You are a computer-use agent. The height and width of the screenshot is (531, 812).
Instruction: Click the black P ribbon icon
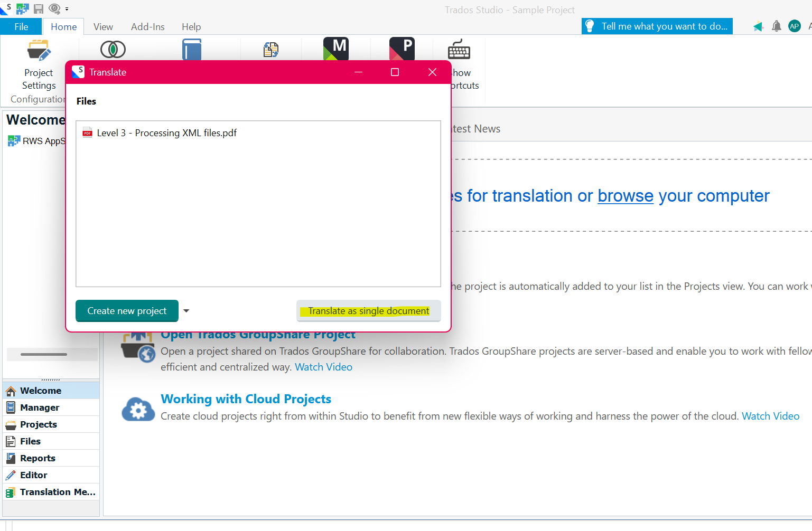click(402, 49)
